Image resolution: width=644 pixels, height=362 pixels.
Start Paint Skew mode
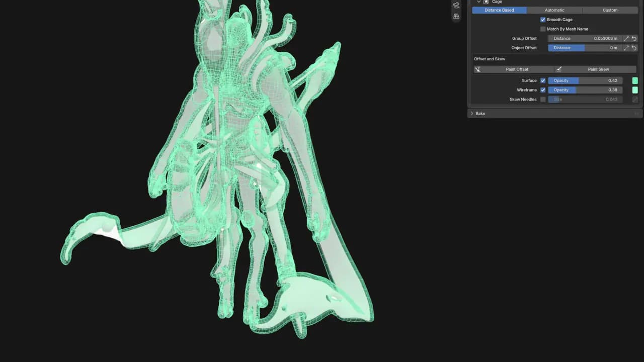point(596,69)
